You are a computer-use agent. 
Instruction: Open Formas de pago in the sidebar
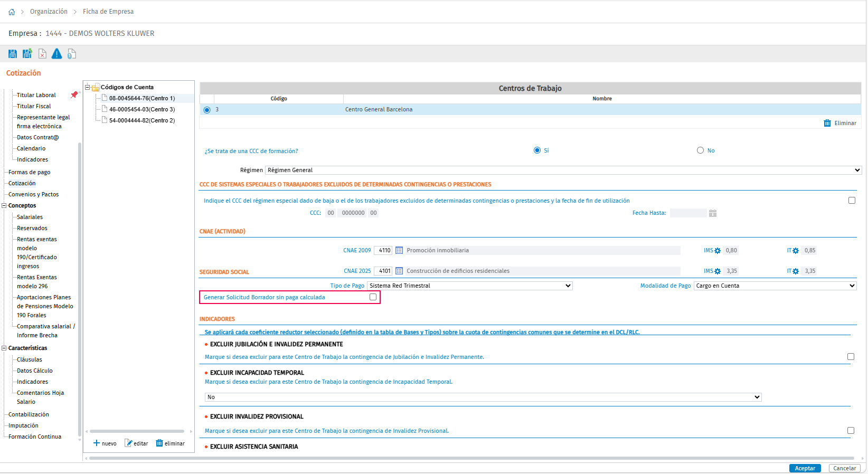point(30,172)
